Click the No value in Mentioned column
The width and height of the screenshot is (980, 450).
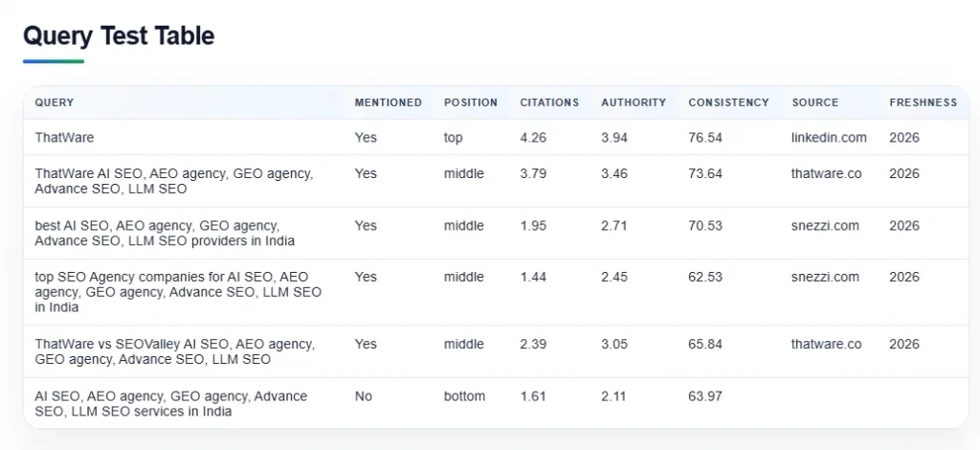363,396
